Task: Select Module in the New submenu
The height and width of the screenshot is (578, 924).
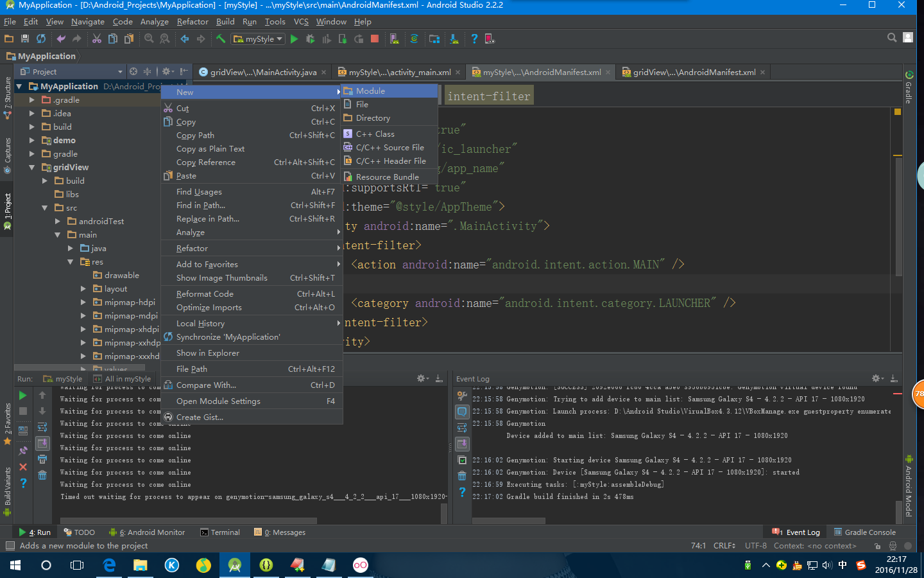Action: [389, 91]
